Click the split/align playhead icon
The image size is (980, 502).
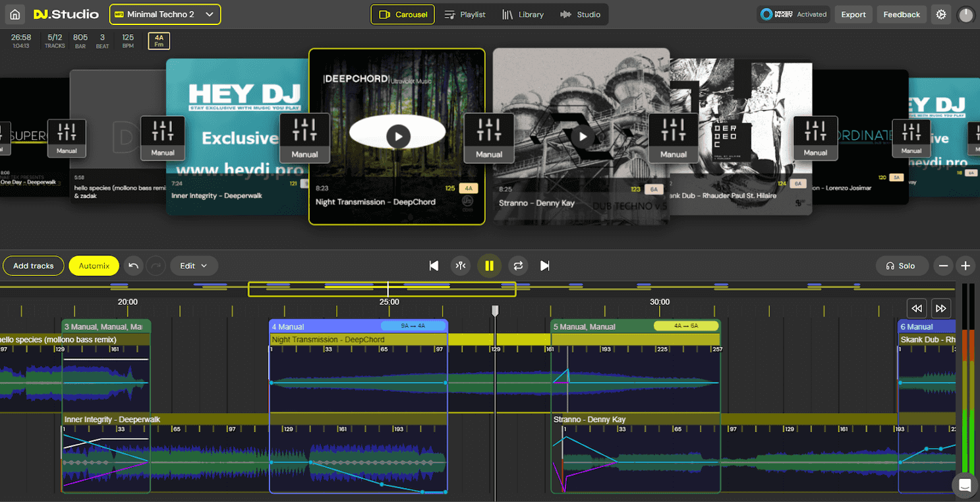461,266
